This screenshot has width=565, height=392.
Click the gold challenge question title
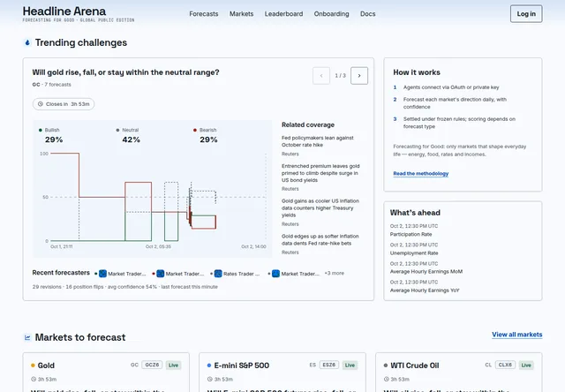click(125, 72)
